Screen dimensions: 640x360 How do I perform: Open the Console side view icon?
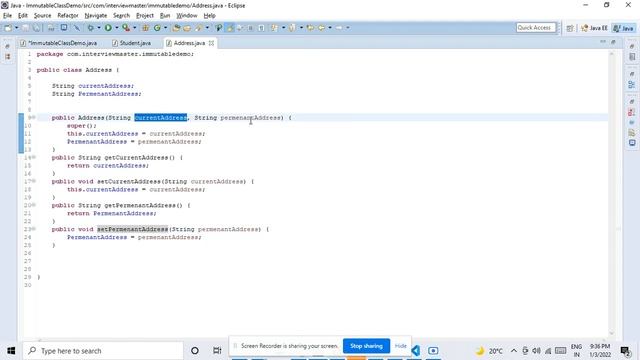point(632,143)
